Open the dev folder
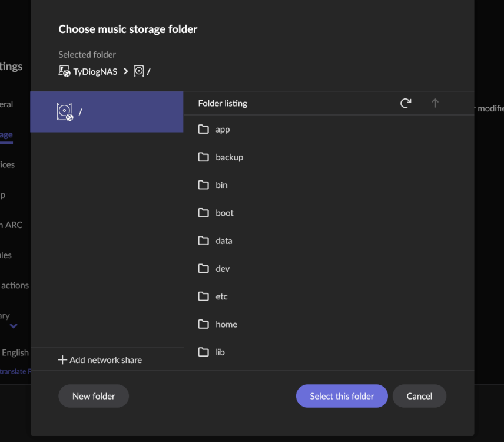This screenshot has width=504, height=442. [329, 268]
